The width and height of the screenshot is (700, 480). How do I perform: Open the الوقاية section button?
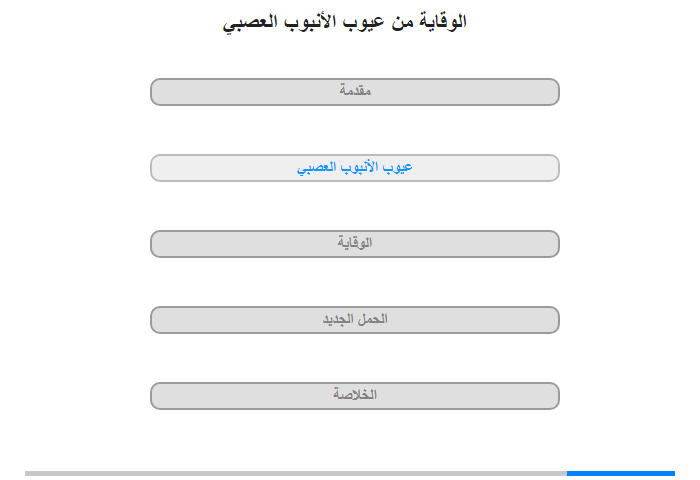(x=354, y=244)
